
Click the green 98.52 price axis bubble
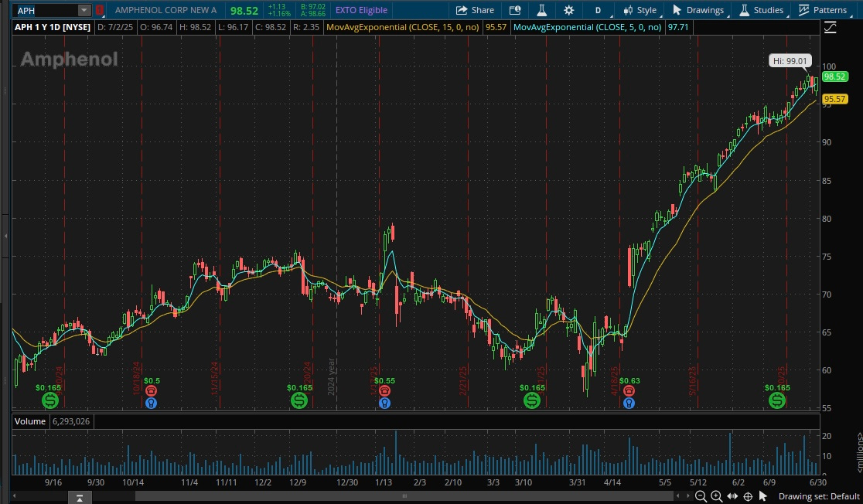click(834, 77)
